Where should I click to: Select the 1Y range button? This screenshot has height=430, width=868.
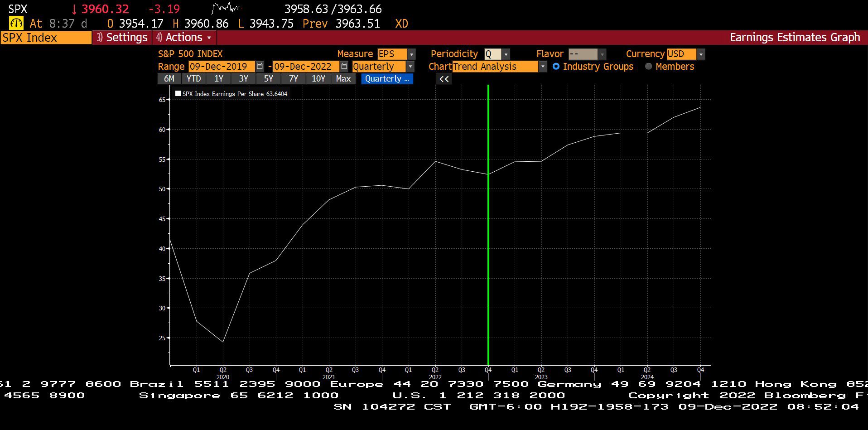pos(219,79)
